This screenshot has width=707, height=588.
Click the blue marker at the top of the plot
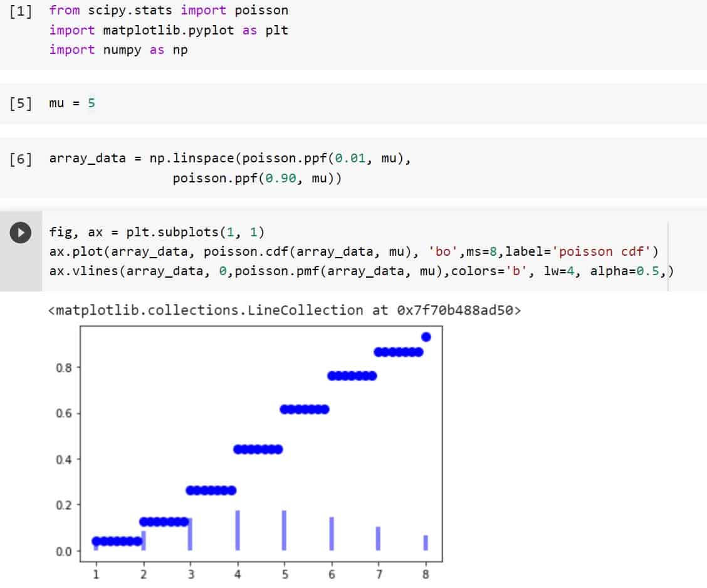tap(427, 336)
